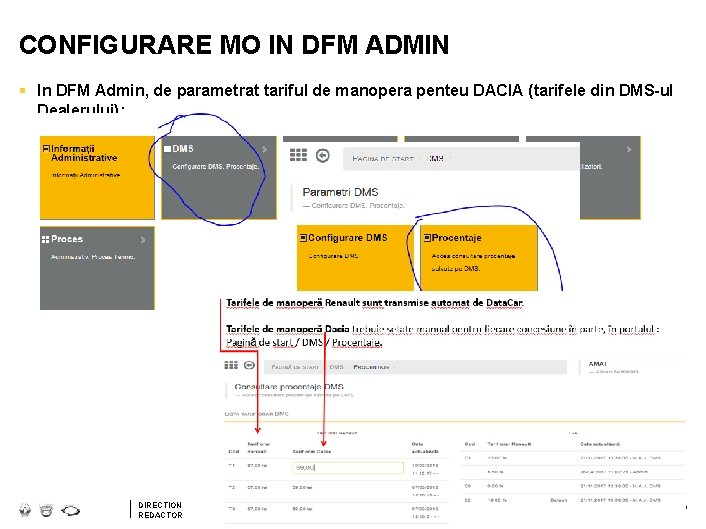
Task: Open the apps grid icon above Parametri DMS
Action: (298, 155)
